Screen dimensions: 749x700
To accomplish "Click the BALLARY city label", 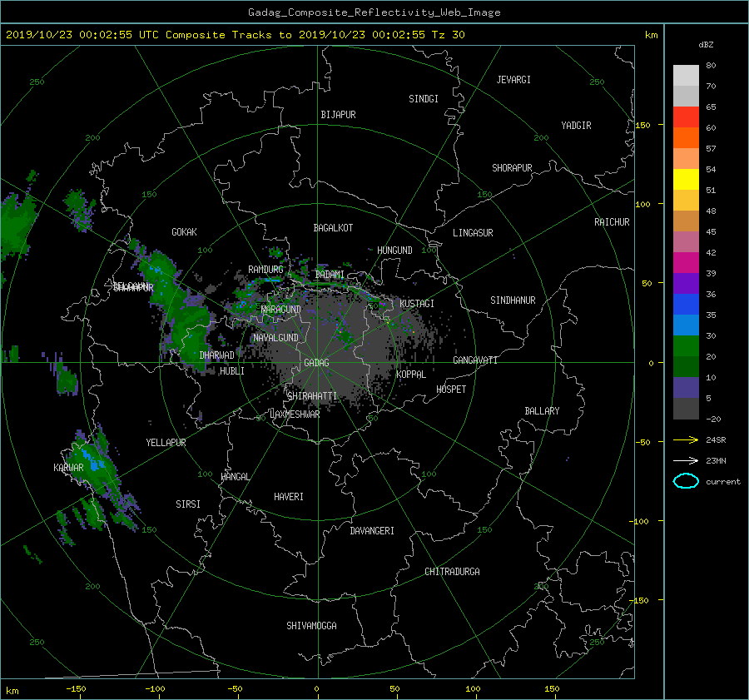I will click(542, 411).
